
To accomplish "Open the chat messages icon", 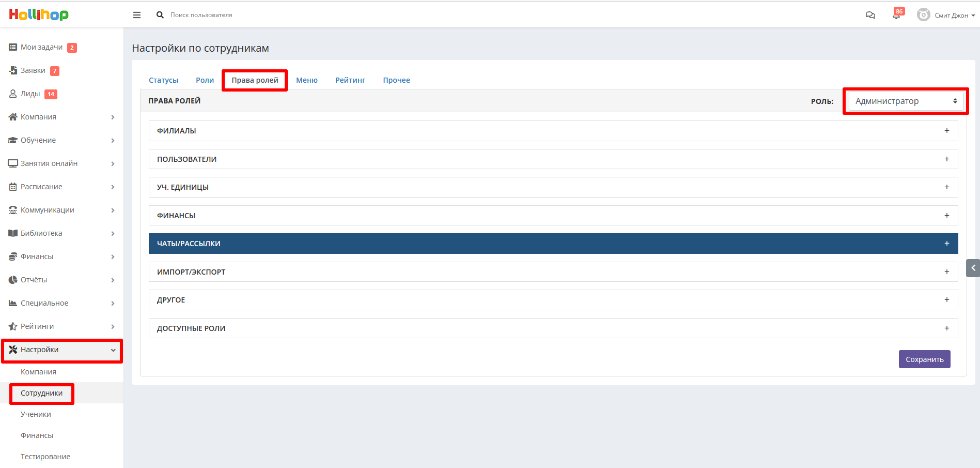I will (x=870, y=15).
